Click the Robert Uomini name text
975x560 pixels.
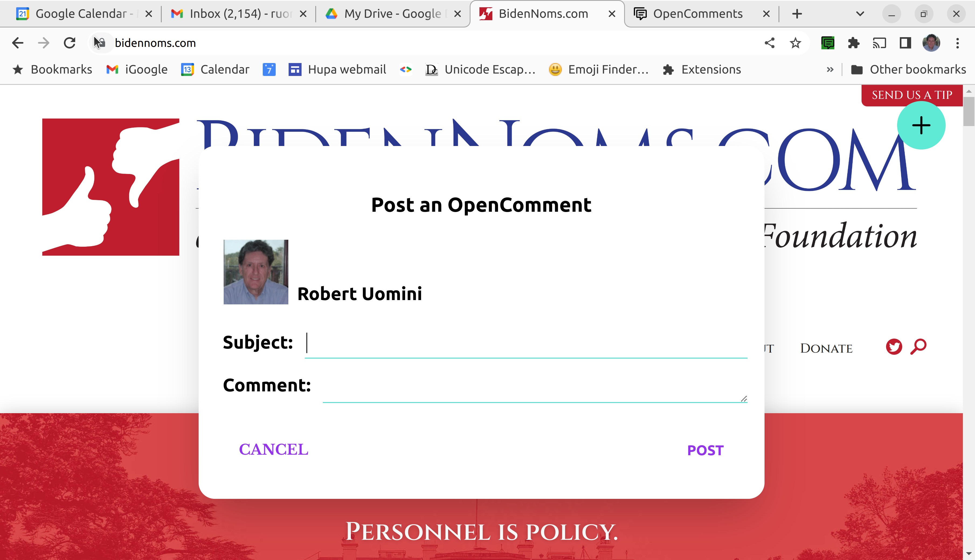tap(360, 294)
